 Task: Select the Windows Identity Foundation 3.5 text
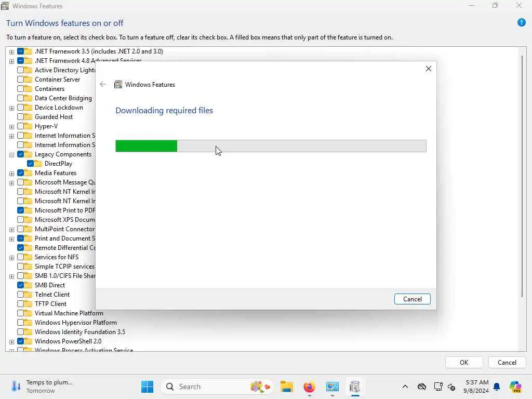pos(80,332)
